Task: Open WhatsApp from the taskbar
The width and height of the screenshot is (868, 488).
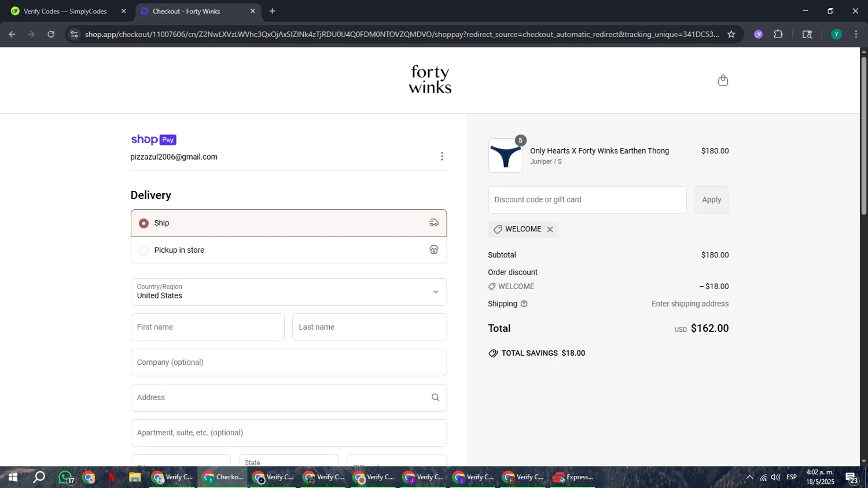Action: point(65,478)
